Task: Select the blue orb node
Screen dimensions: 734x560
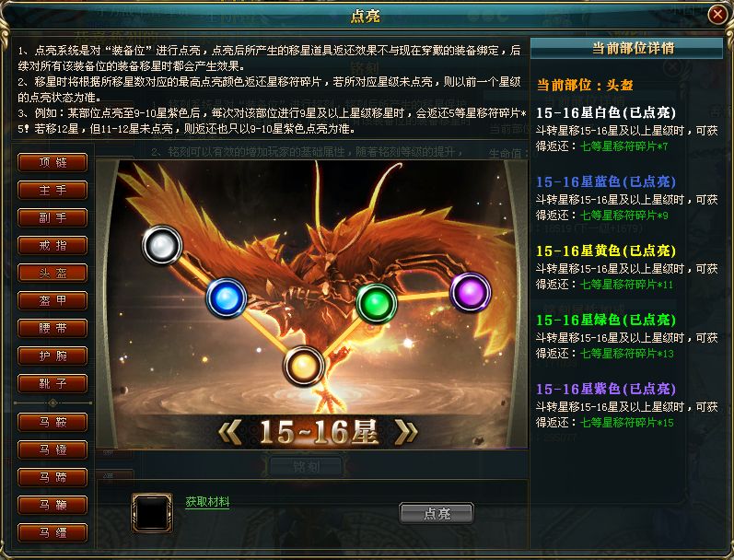Action: click(x=227, y=297)
